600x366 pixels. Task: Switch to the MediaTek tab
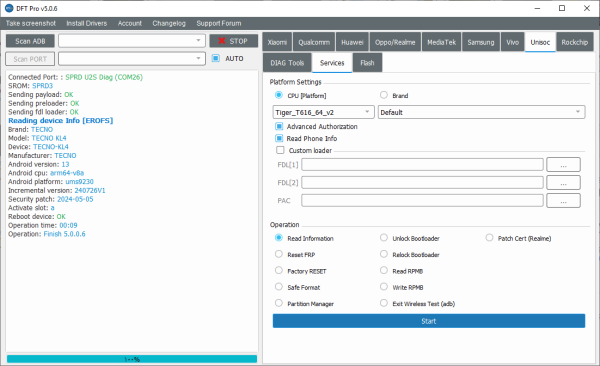click(x=441, y=42)
